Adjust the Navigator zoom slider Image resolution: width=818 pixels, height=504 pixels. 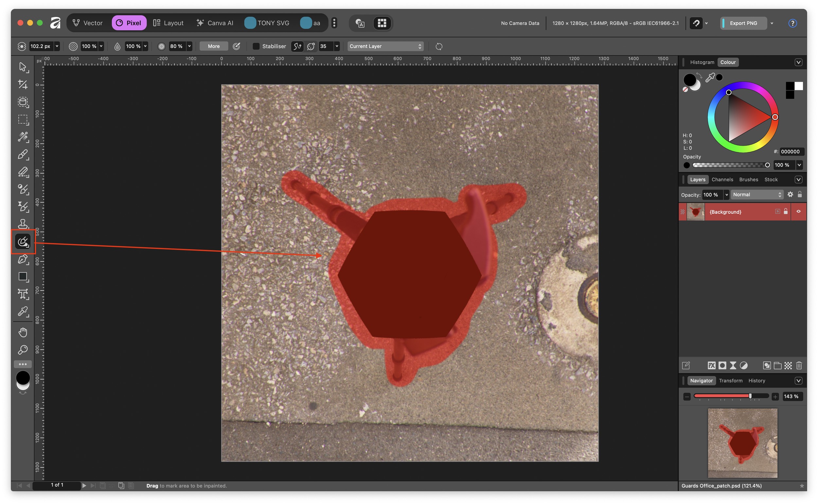[x=750, y=396]
